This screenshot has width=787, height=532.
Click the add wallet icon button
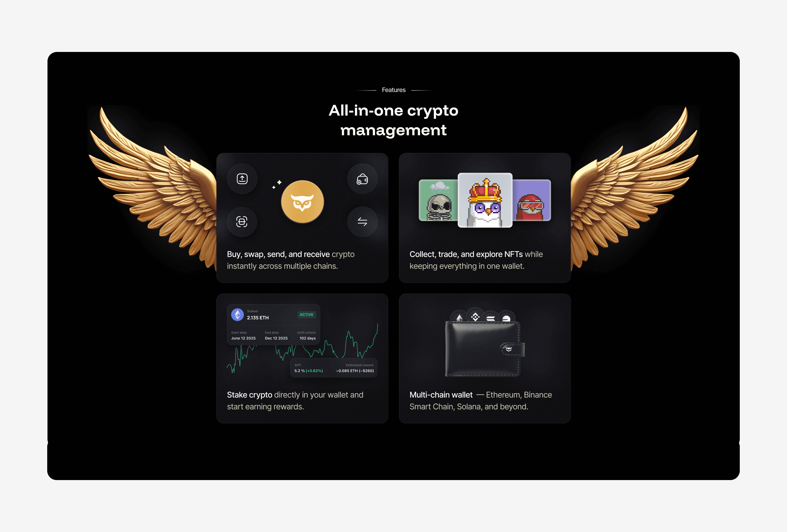(362, 179)
